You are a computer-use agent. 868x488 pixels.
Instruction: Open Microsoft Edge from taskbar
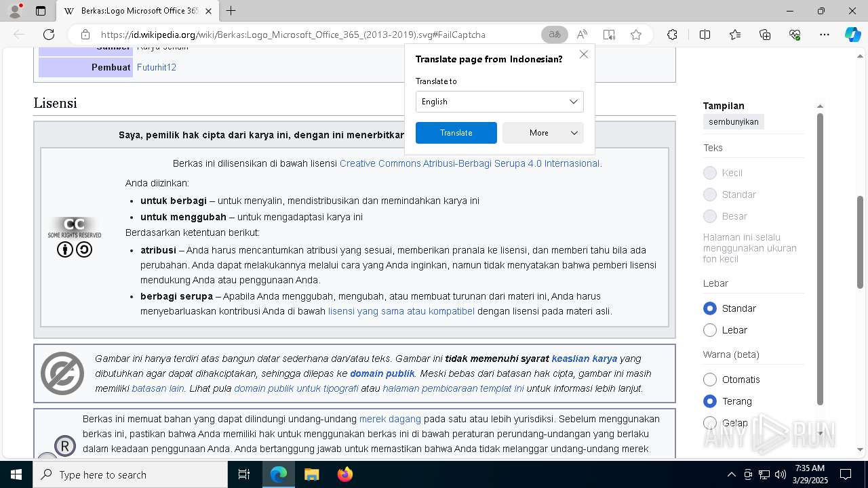(x=279, y=474)
